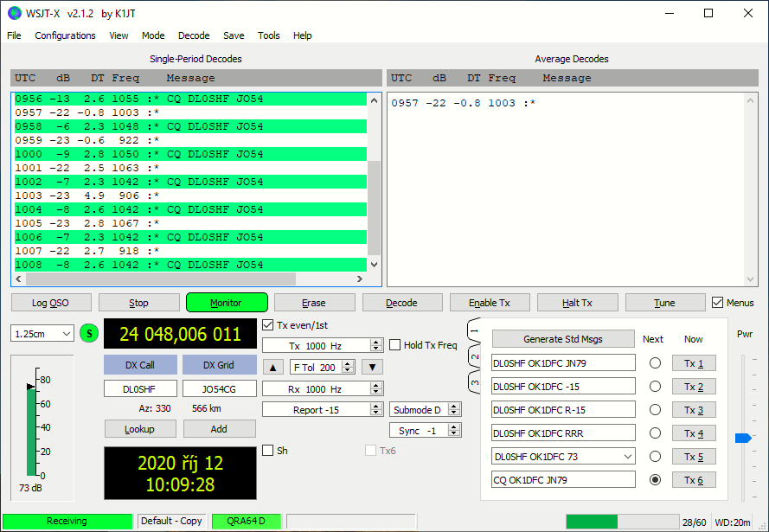
Task: Switch to message tab 2
Action: pos(474,356)
